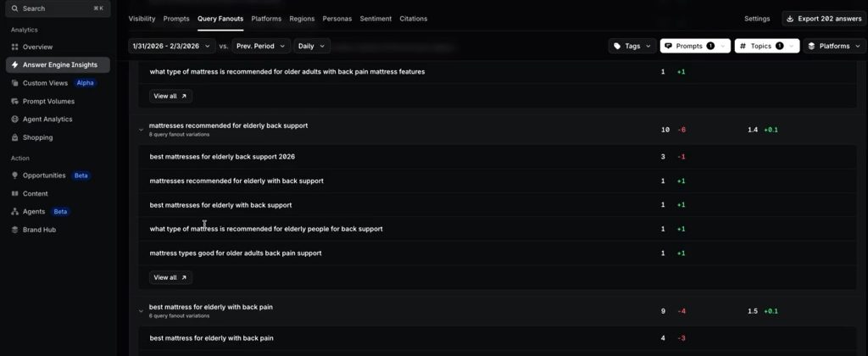Open the Prev. Period comparison dropdown

click(x=261, y=46)
